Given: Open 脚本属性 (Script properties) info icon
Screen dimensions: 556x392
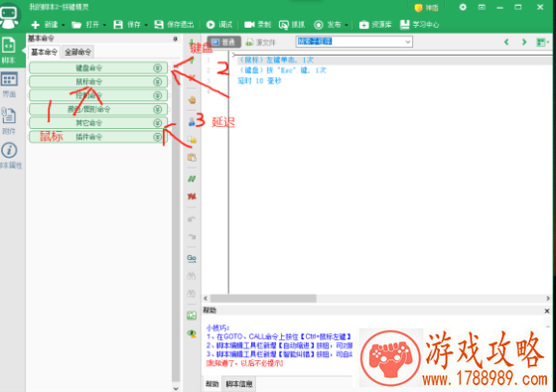Looking at the screenshot, I should [10, 156].
